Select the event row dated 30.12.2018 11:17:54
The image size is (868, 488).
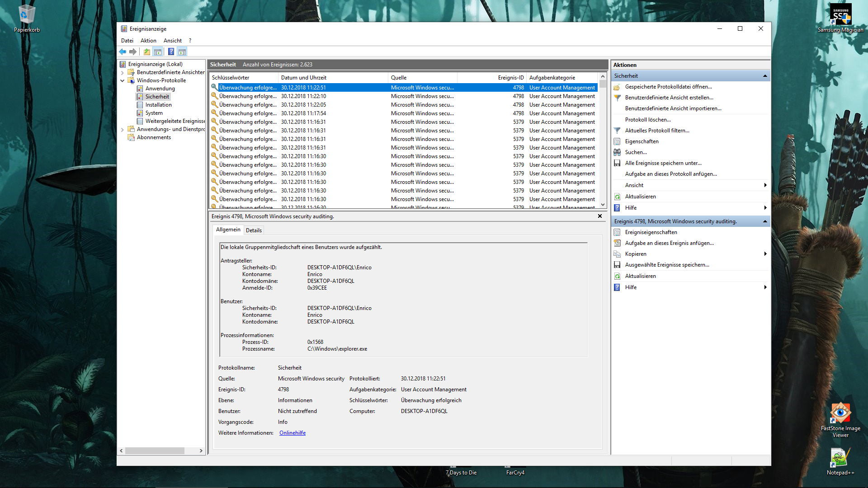click(403, 113)
